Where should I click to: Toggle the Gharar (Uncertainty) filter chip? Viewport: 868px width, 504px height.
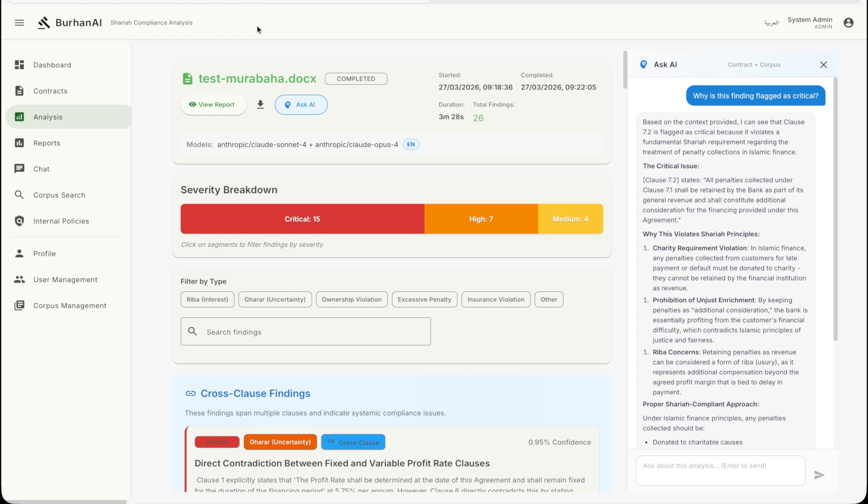click(275, 300)
